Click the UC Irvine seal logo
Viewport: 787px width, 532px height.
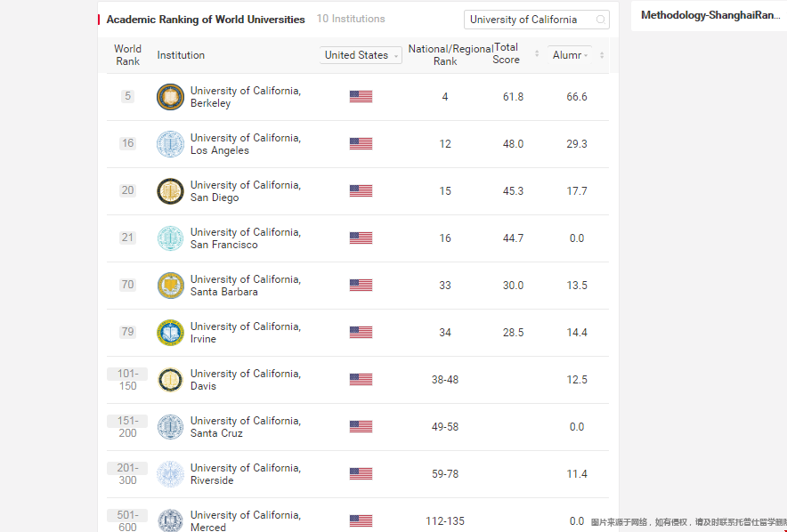pos(170,333)
